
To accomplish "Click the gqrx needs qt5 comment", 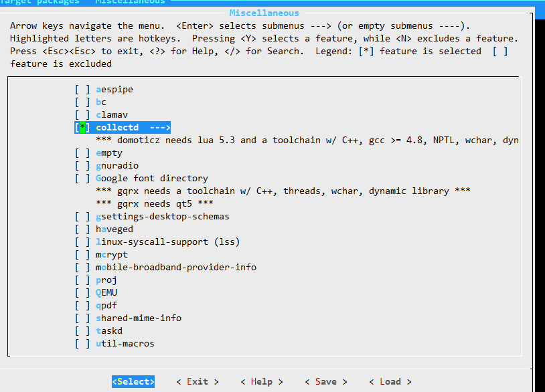I will coord(155,204).
